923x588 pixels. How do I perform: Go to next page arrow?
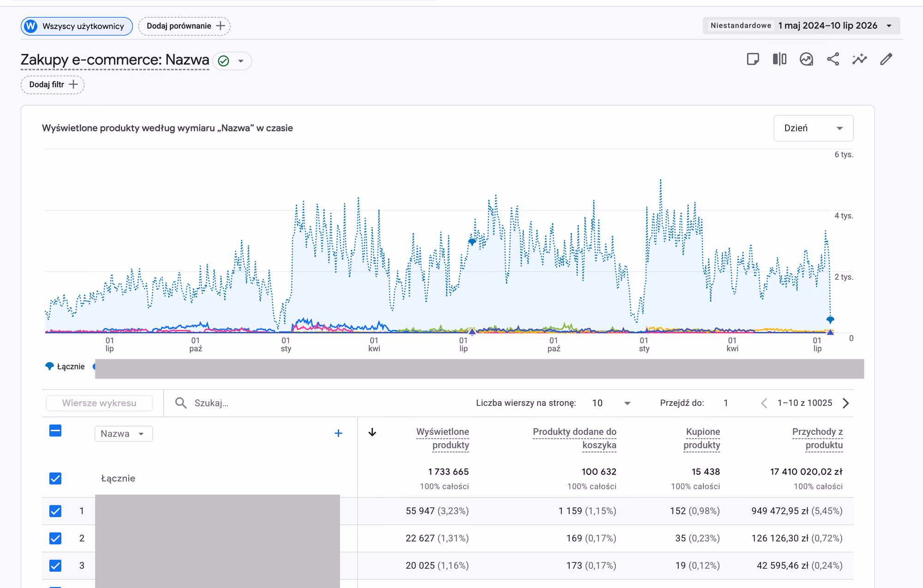click(845, 404)
